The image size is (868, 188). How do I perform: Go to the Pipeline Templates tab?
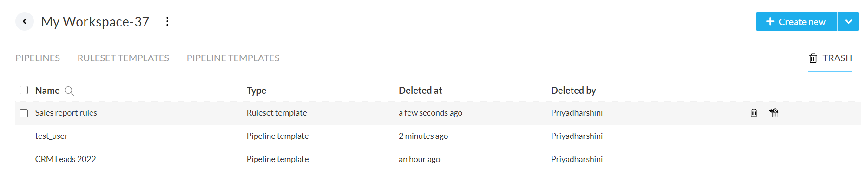click(x=233, y=58)
